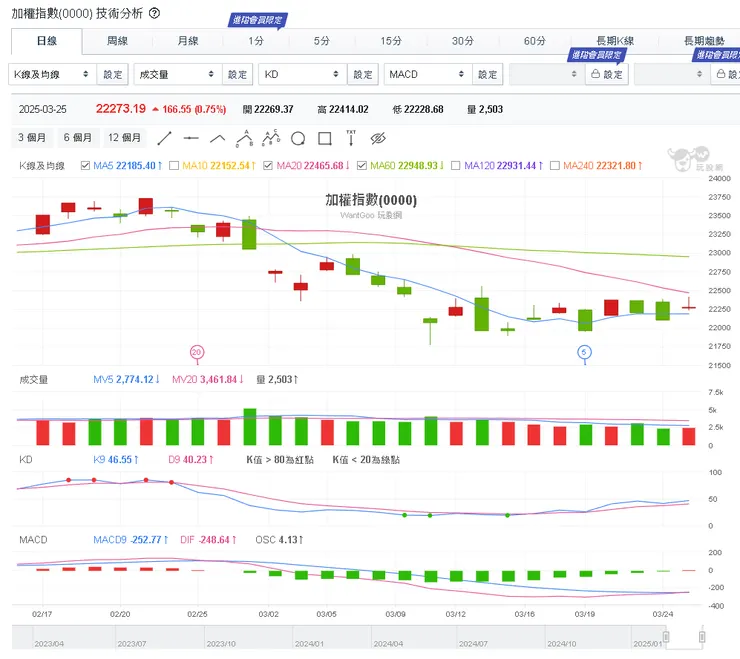Image resolution: width=740 pixels, height=659 pixels.
Task: Switch to the 日線 tab
Action: click(x=47, y=41)
